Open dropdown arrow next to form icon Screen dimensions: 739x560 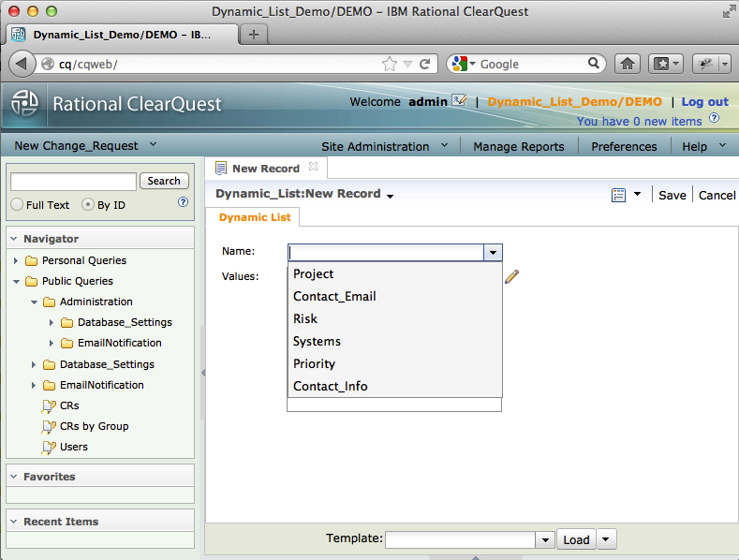(x=637, y=194)
